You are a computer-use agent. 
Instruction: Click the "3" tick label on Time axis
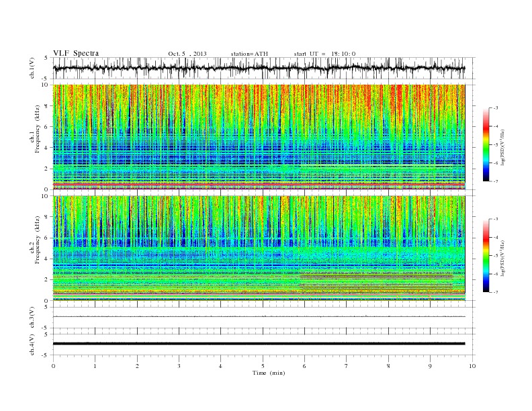[x=179, y=366]
